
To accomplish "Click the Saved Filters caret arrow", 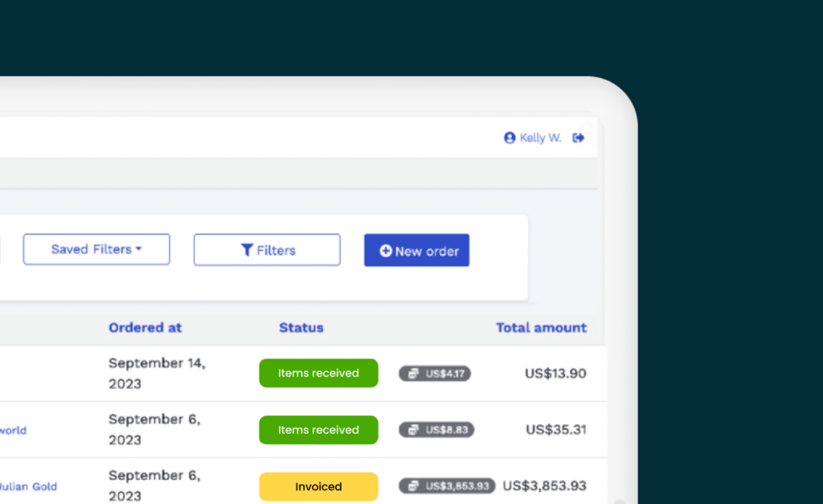I will [x=138, y=249].
